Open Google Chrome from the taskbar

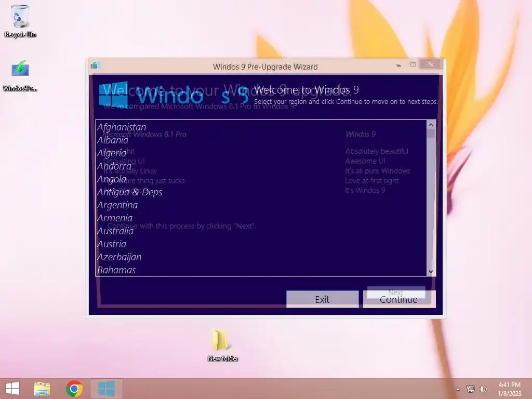coord(74,389)
